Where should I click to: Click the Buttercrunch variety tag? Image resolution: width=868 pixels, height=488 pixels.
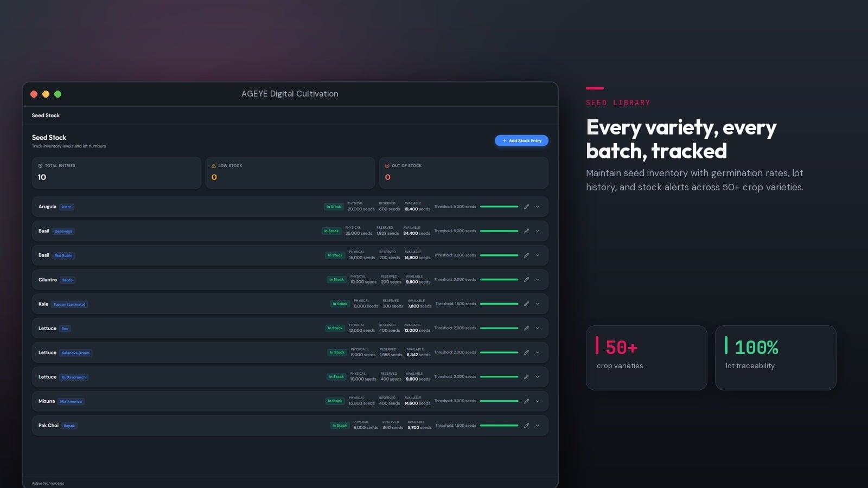[74, 377]
